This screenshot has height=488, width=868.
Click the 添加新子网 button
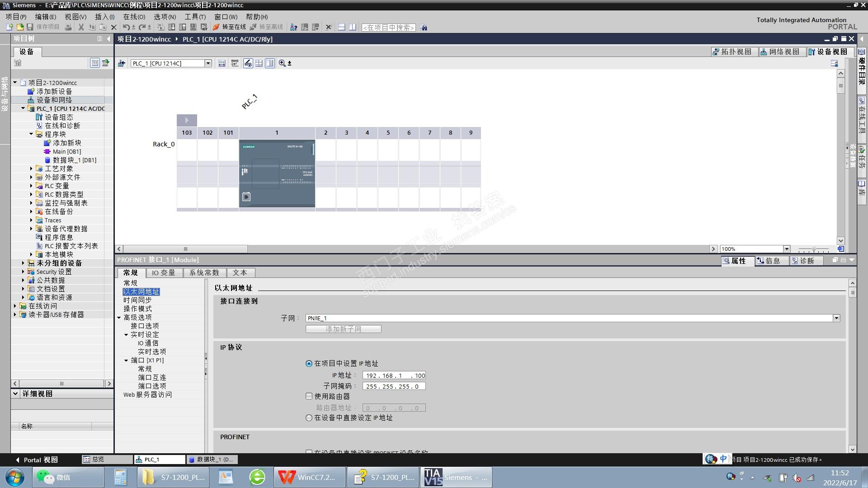(x=343, y=329)
